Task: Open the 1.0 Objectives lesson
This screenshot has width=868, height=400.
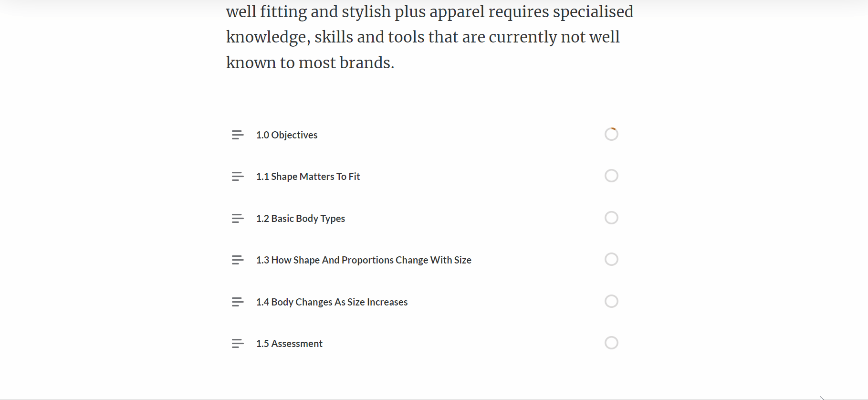Action: (x=287, y=135)
